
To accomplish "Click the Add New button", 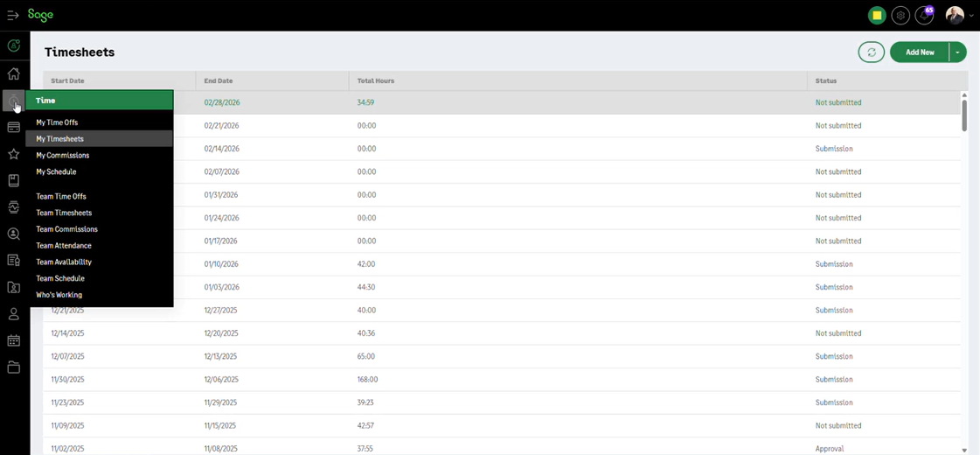I will click(920, 52).
